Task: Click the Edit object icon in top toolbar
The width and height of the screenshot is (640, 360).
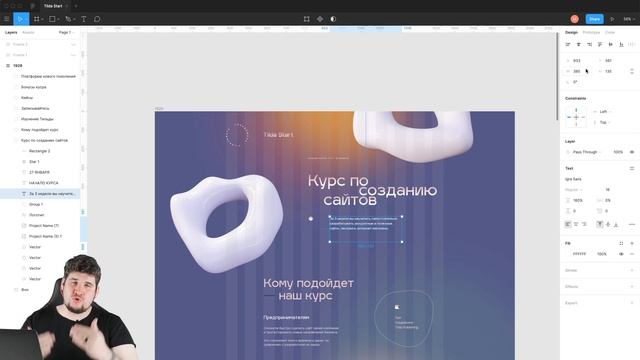Action: click(307, 19)
